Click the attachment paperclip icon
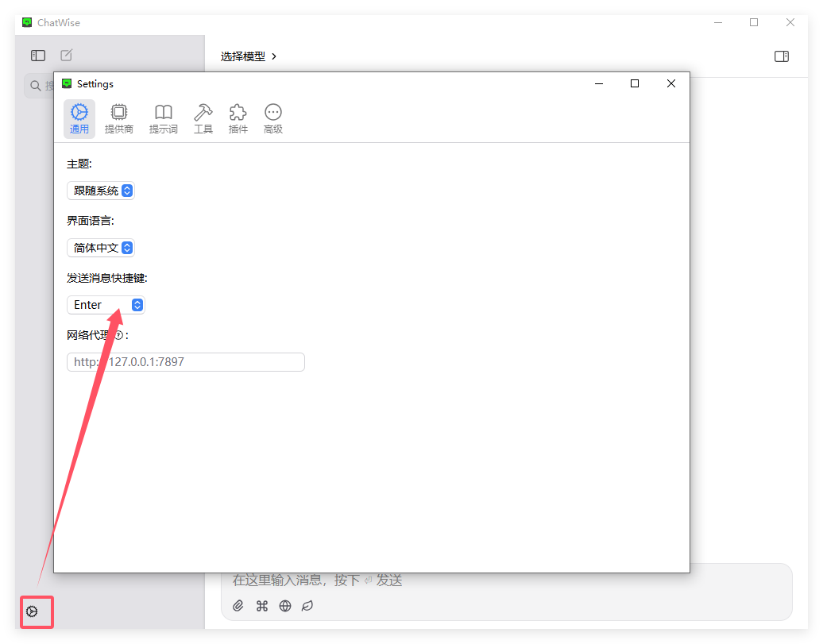Image resolution: width=823 pixels, height=644 pixels. pyautogui.click(x=238, y=606)
